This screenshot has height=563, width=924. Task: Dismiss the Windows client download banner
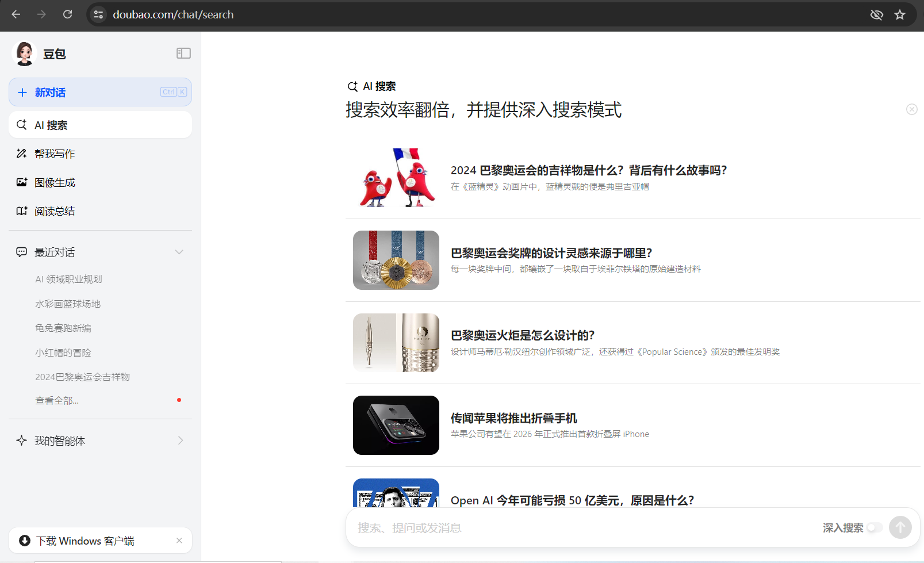pos(179,541)
